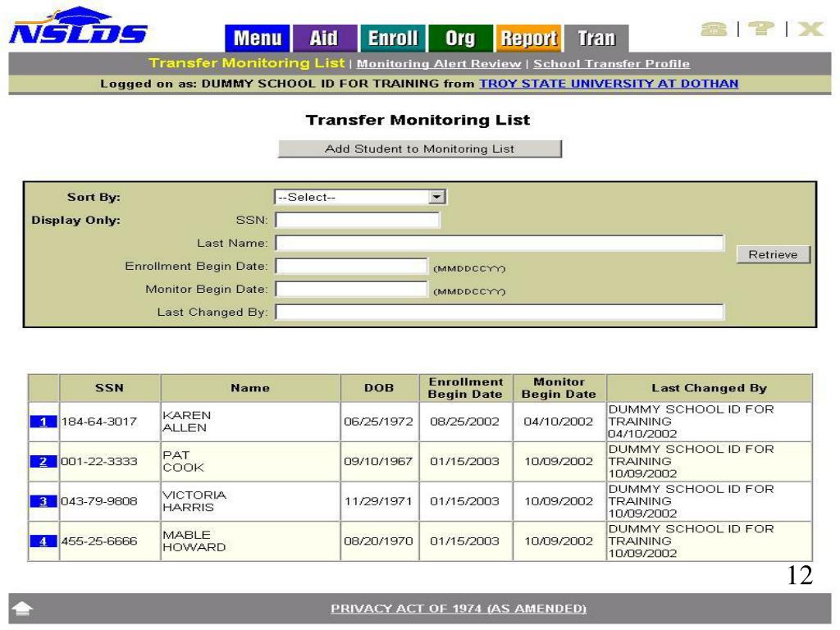Expand the Sort By select dropdown
The width and height of the screenshot is (840, 630).
(x=361, y=197)
